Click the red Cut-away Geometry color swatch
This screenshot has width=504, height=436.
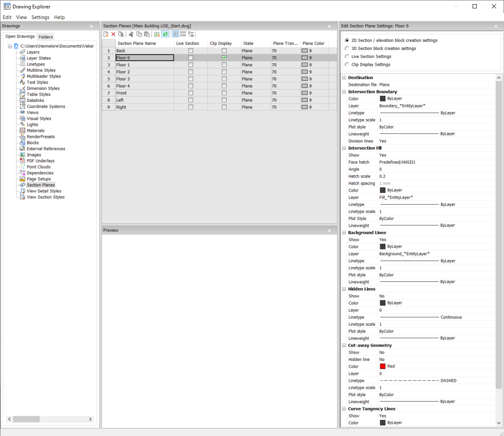383,366
